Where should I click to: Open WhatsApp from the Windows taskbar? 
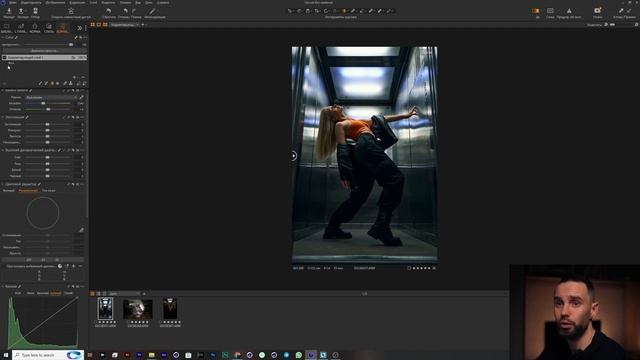pos(299,355)
